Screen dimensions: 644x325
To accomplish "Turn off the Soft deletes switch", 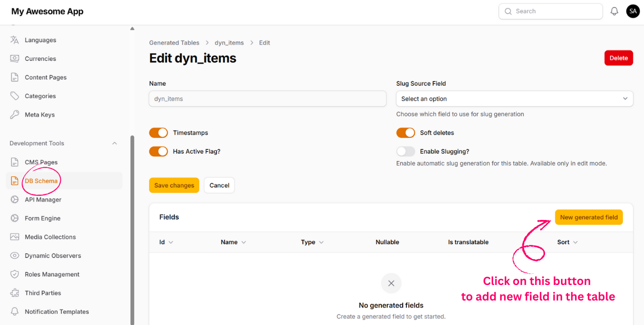I will (x=405, y=133).
